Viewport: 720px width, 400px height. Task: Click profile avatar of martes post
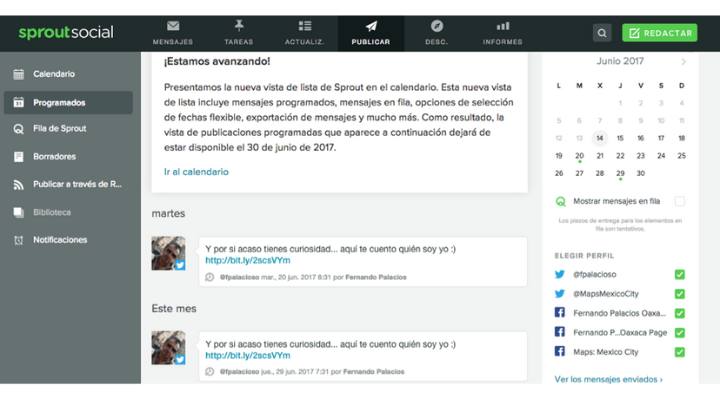coord(169,253)
